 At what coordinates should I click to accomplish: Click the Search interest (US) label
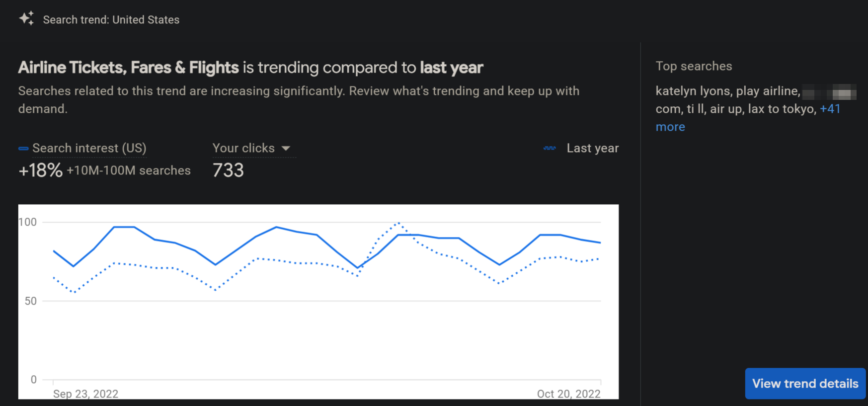89,148
